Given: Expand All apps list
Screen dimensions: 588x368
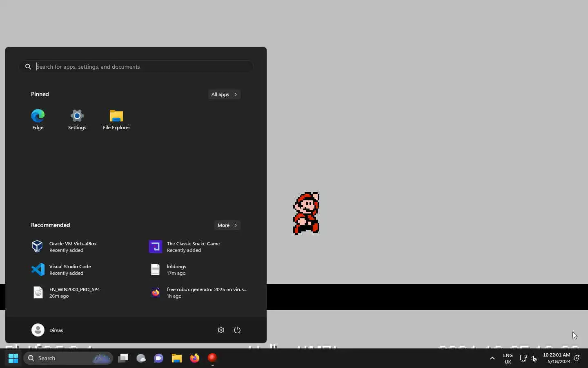Looking at the screenshot, I should [x=224, y=94].
